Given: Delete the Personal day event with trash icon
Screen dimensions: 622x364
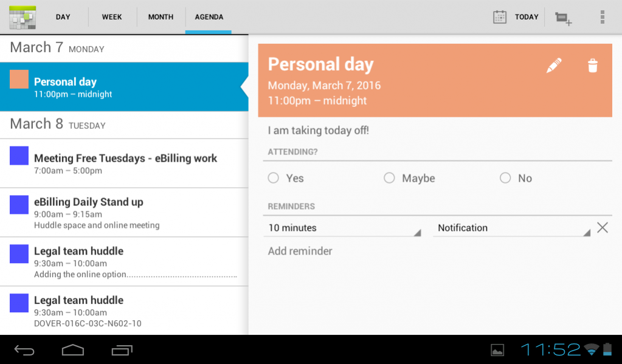Looking at the screenshot, I should tap(593, 64).
